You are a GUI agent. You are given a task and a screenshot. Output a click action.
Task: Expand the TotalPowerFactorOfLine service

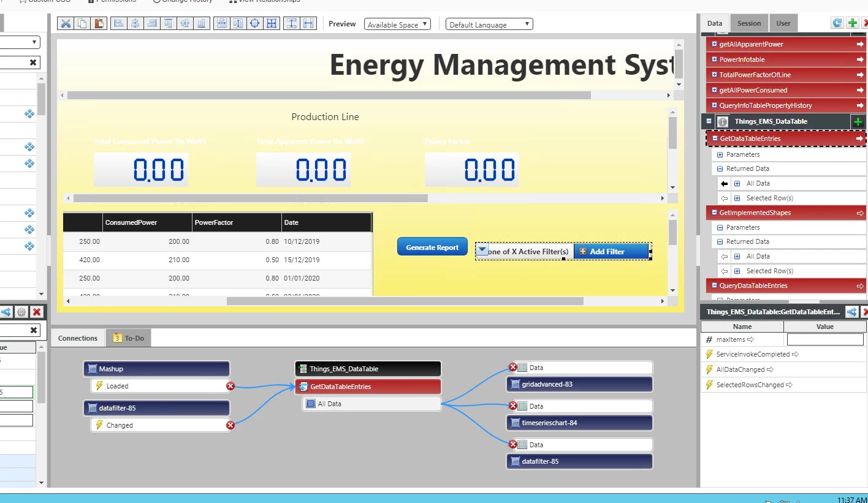(x=714, y=75)
